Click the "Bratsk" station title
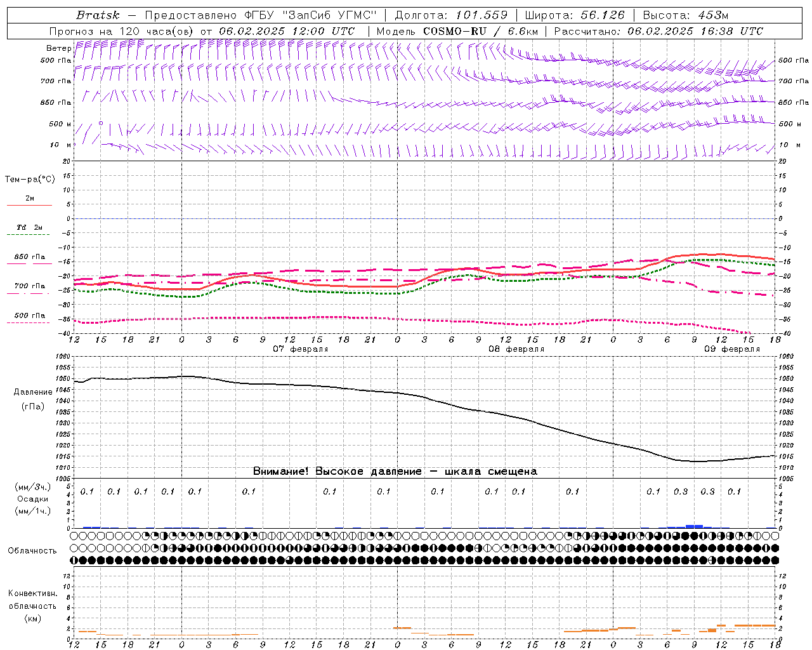Viewport: 812px width, 650px height. click(98, 15)
